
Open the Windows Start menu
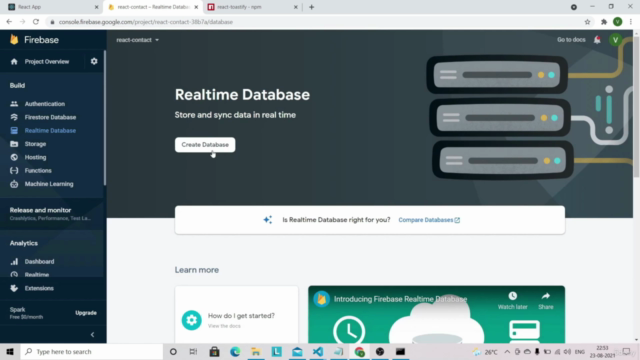pyautogui.click(x=10, y=351)
